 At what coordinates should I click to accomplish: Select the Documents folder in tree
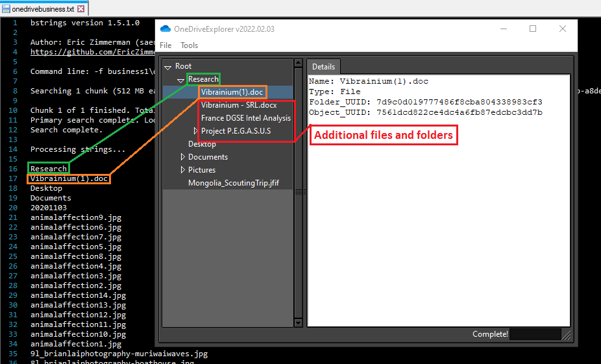(x=208, y=157)
